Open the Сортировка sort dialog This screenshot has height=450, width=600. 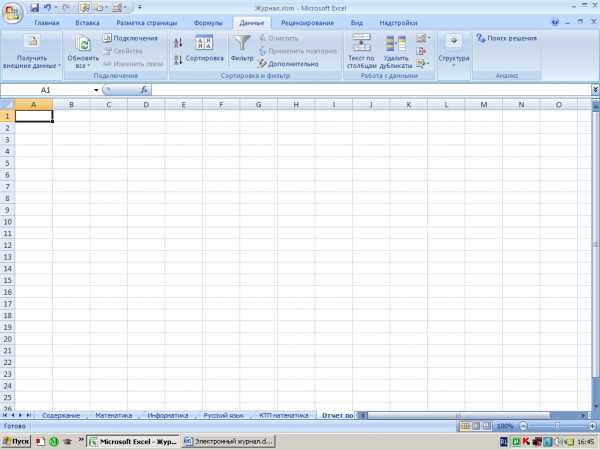(x=204, y=46)
